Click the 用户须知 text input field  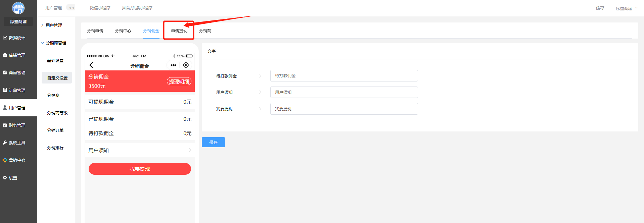tap(344, 92)
